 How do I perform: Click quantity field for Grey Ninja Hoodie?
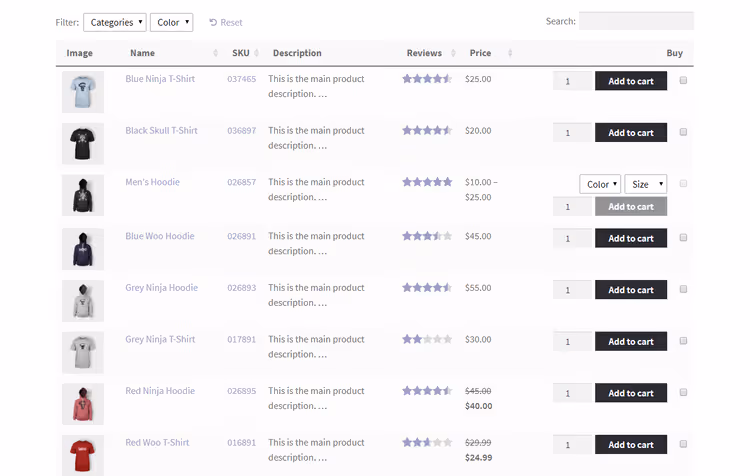[572, 290]
